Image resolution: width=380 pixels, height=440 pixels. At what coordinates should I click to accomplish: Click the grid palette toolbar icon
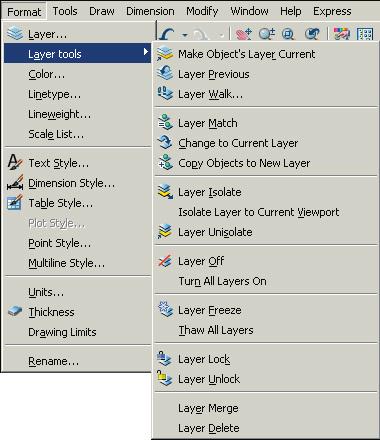click(365, 34)
